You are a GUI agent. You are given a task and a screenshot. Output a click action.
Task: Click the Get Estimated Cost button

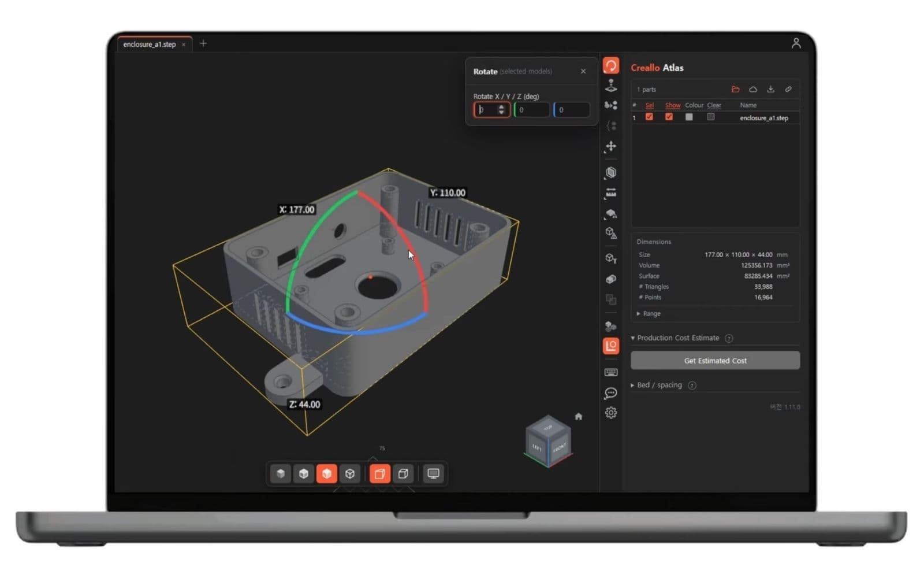coord(715,361)
